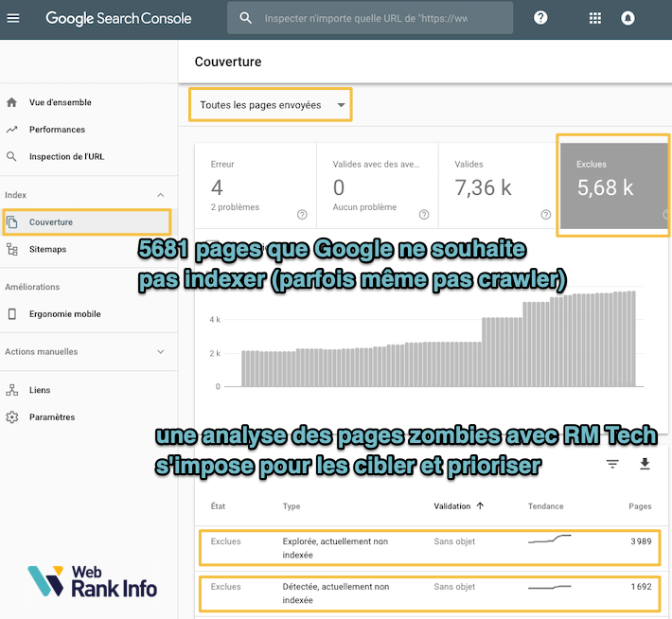The image size is (672, 619).
Task: Click the Sitemaps tree icon
Action: [12, 249]
